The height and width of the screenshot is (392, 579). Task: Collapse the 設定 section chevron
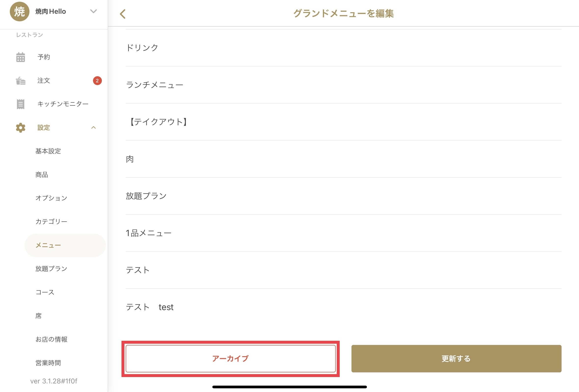(x=94, y=128)
